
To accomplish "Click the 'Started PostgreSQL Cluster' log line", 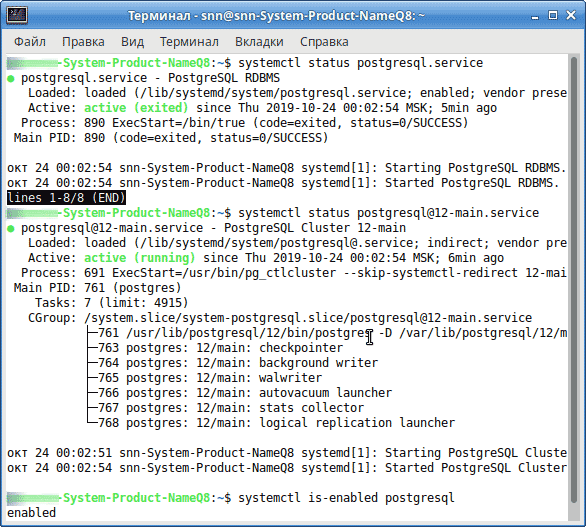I will (287, 468).
